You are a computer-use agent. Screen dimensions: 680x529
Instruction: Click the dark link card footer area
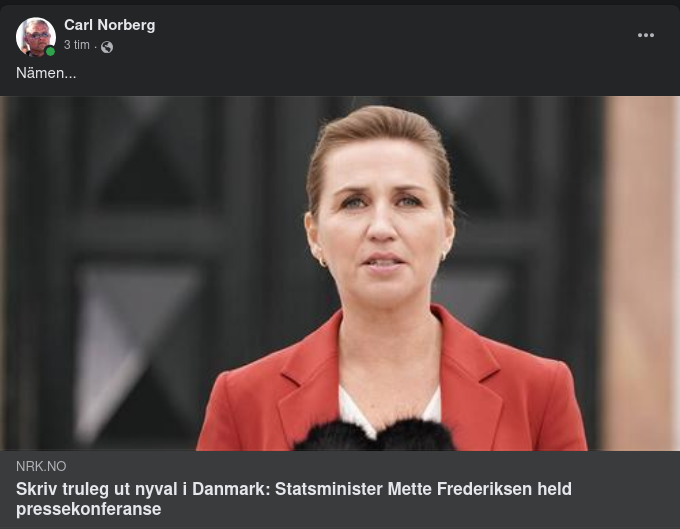coord(340,490)
